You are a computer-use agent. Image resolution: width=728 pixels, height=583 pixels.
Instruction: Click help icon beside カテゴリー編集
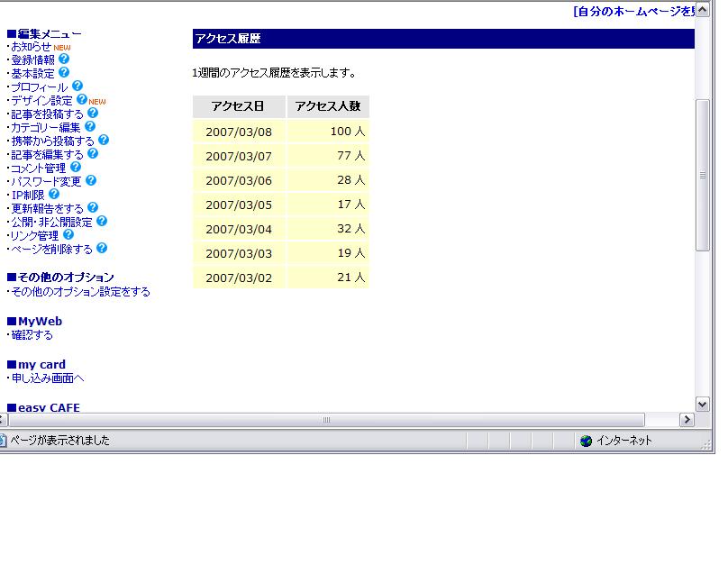[x=90, y=127]
